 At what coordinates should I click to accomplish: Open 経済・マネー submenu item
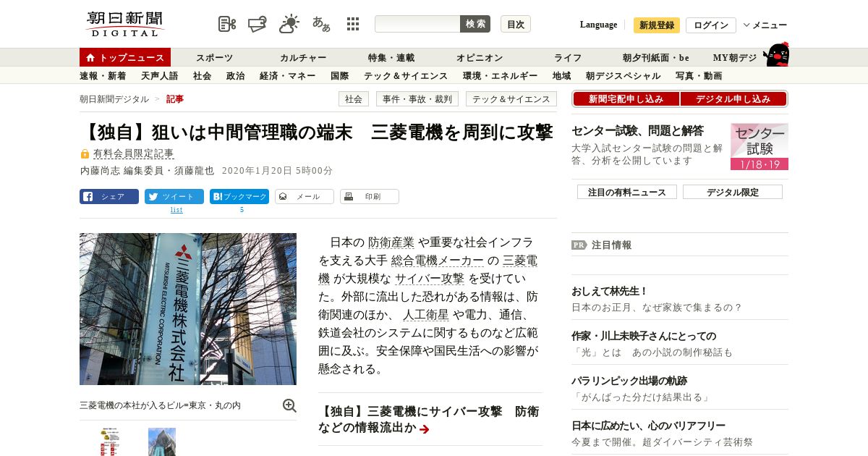point(287,75)
